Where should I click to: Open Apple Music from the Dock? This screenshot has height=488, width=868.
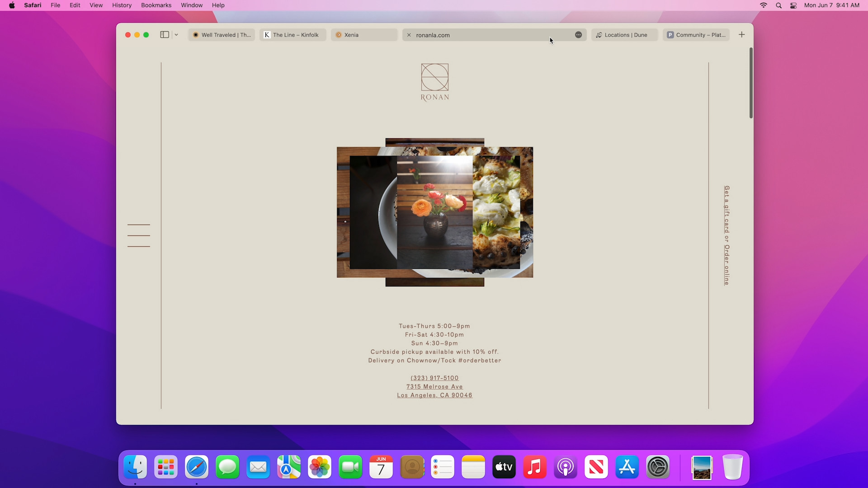(x=534, y=467)
